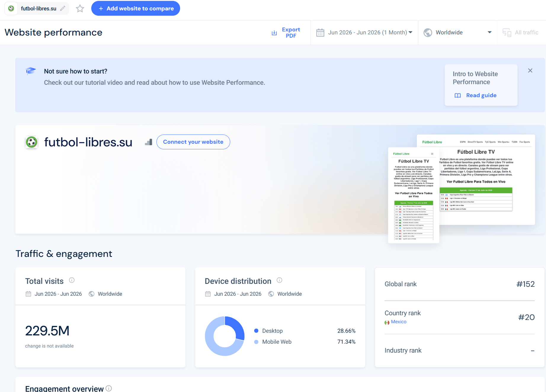Edit the website name with pencil icon

pos(63,8)
